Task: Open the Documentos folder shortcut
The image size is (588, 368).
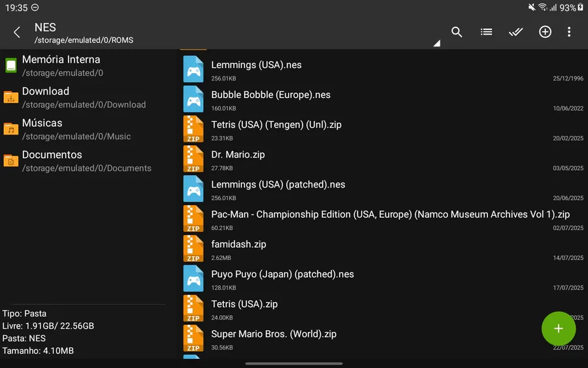Action: tap(52, 161)
